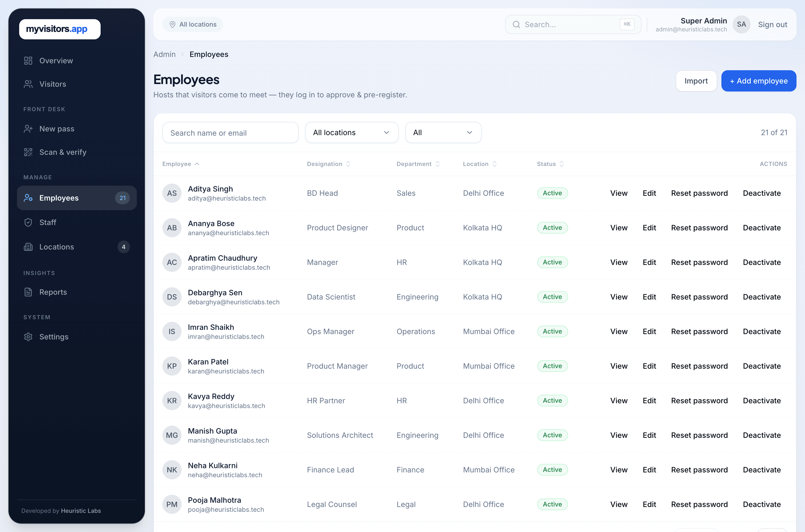Click the AS avatar for Aditya Singh
Screen dimensions: 805x532
172,193
